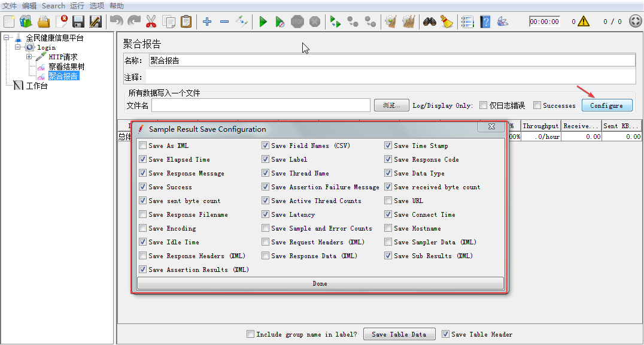Open the 运行 menu
Image resolution: width=644 pixels, height=345 pixels.
pyautogui.click(x=77, y=5)
